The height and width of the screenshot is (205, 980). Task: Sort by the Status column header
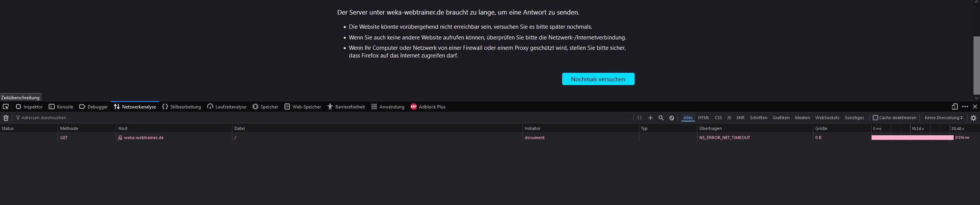[x=29, y=128]
